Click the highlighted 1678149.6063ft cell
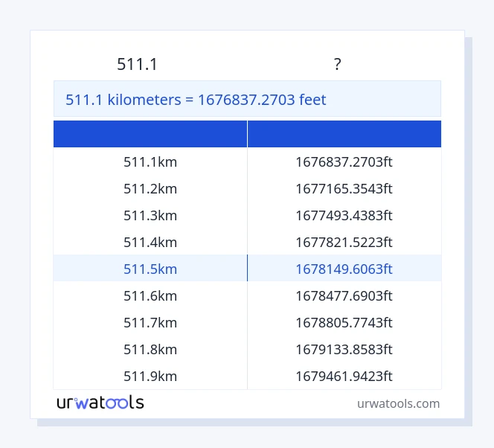The height and width of the screenshot is (448, 494). 344,269
